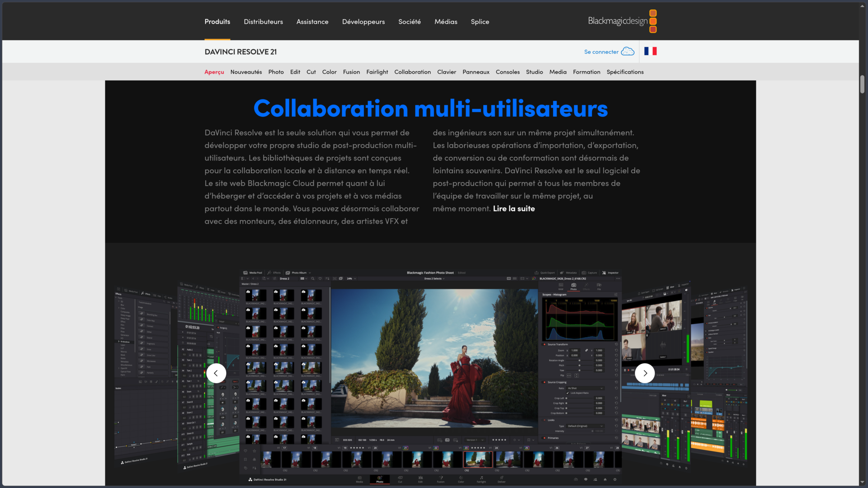
Task: Click the Lire la suite link
Action: (514, 208)
